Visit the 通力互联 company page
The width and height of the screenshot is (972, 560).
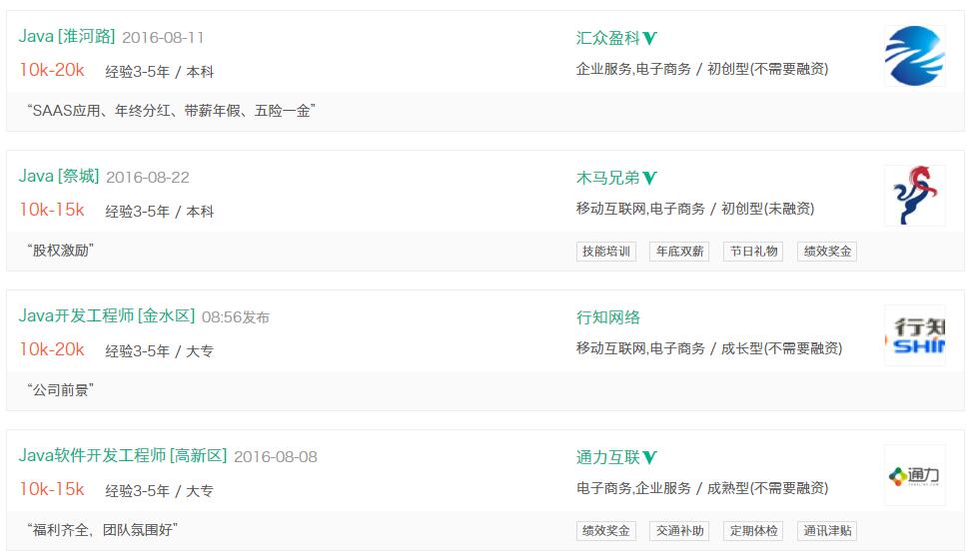click(607, 457)
